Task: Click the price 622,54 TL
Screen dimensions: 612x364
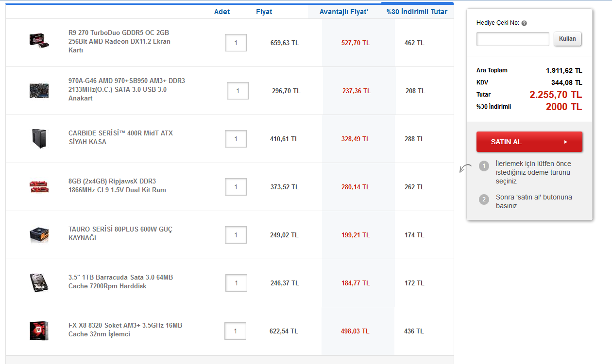Action: point(284,331)
